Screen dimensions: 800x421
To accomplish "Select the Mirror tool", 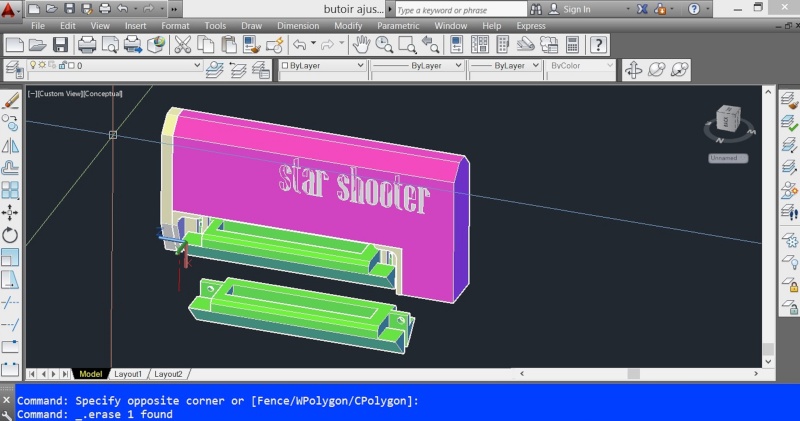I will click(x=11, y=145).
